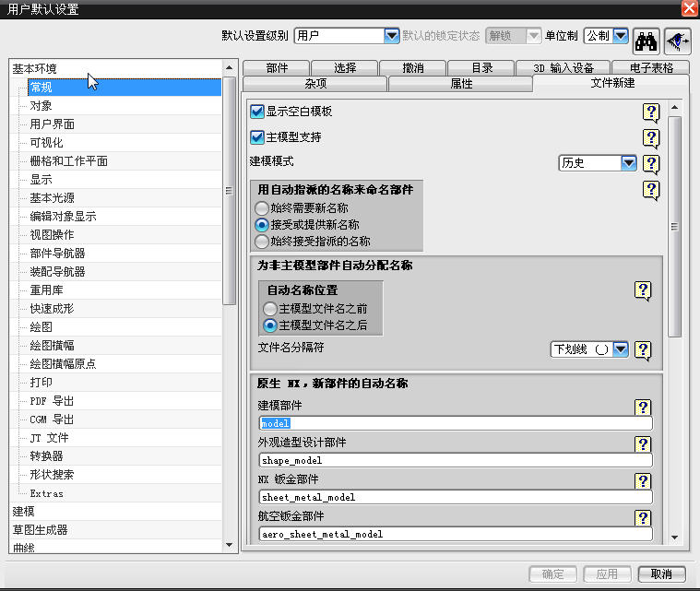The height and width of the screenshot is (591, 700).
Task: Open 文件名分隔符 下划线 dropdown
Action: [621, 349]
